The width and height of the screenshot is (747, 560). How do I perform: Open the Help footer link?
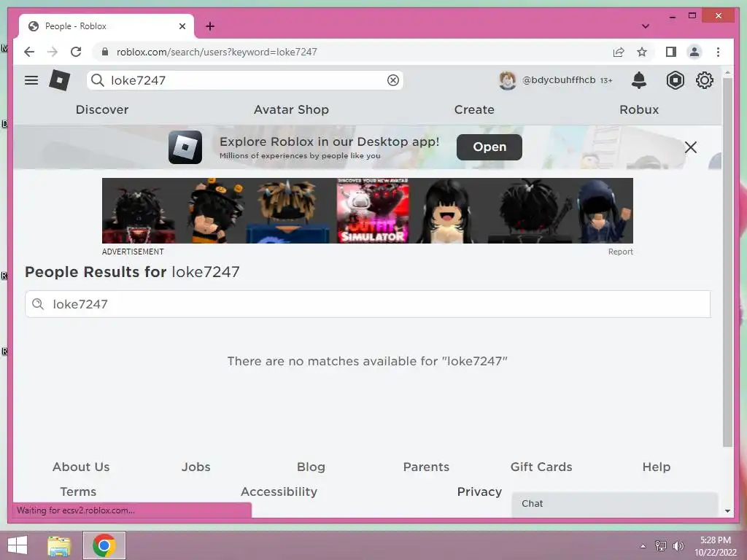656,467
